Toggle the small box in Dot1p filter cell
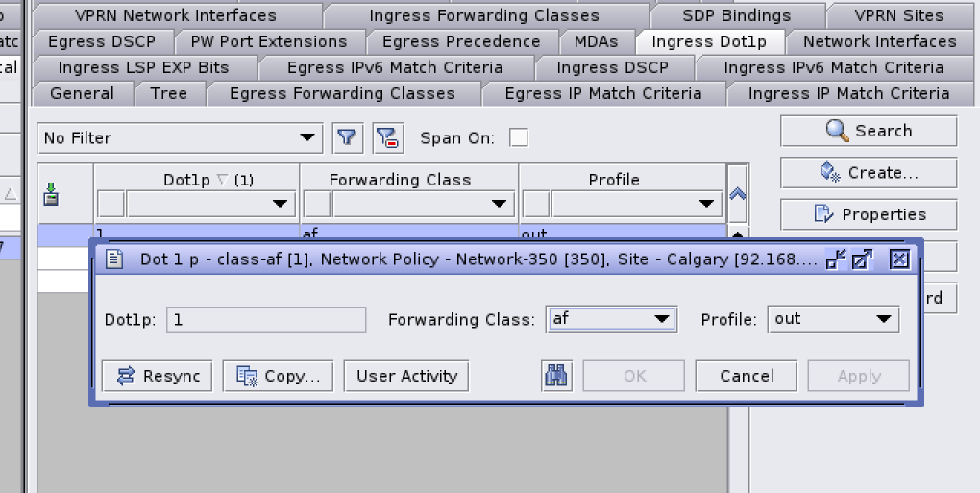The width and height of the screenshot is (980, 493). point(111,204)
